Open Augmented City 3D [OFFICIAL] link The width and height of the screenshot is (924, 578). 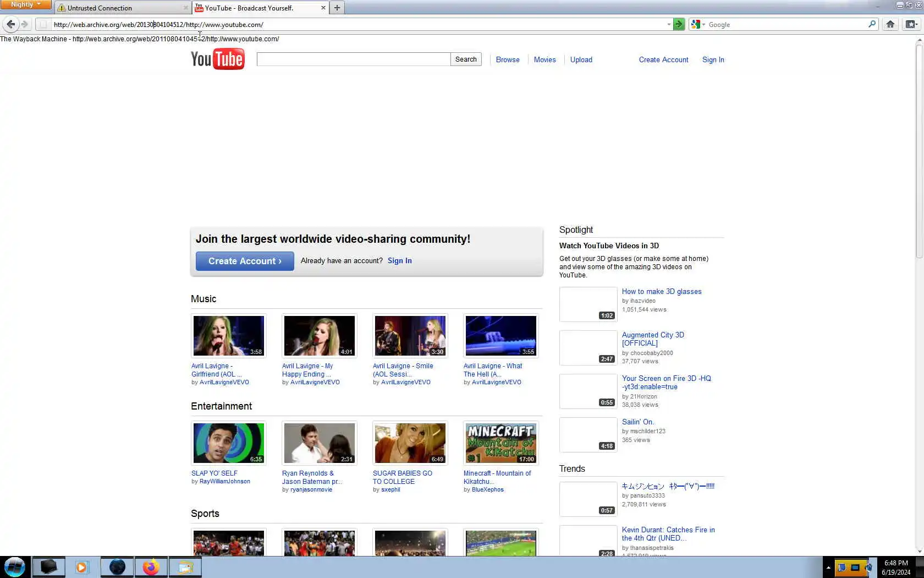(653, 339)
